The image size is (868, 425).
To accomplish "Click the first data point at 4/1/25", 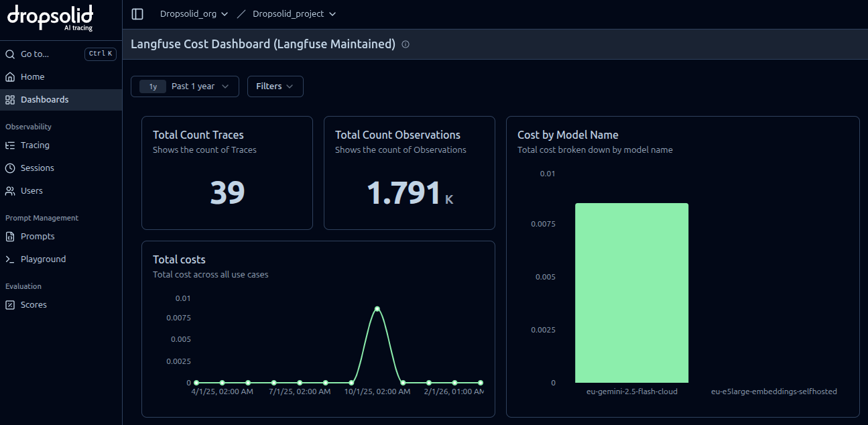I will [x=196, y=383].
